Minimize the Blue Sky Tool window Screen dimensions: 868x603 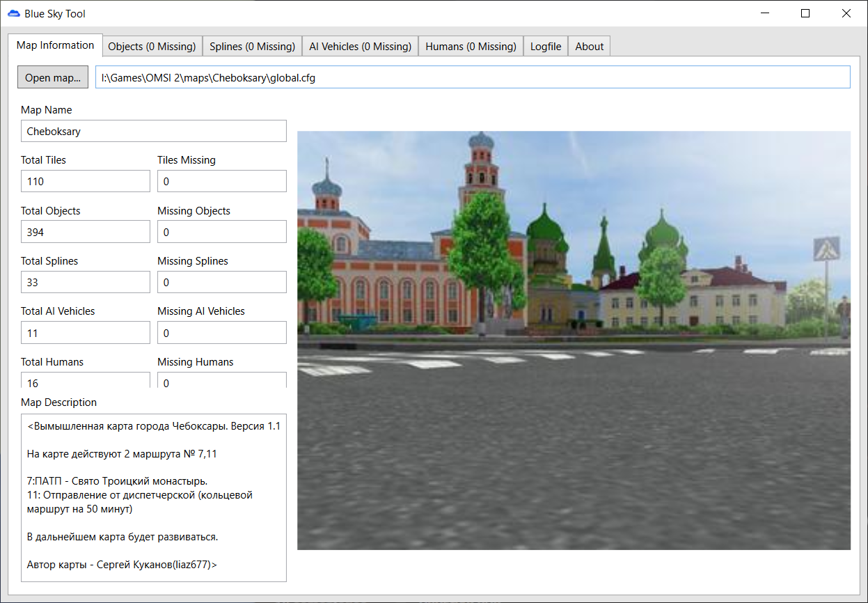(x=765, y=13)
